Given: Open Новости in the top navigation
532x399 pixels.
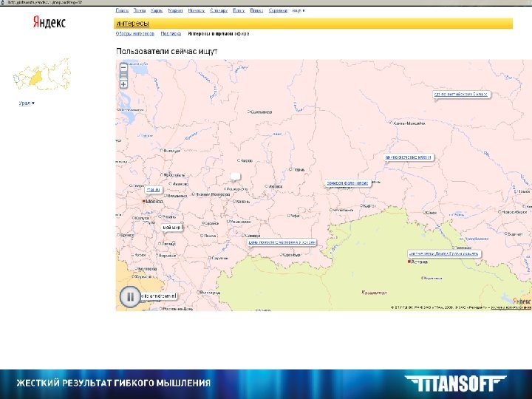Looking at the screenshot, I should pyautogui.click(x=197, y=10).
